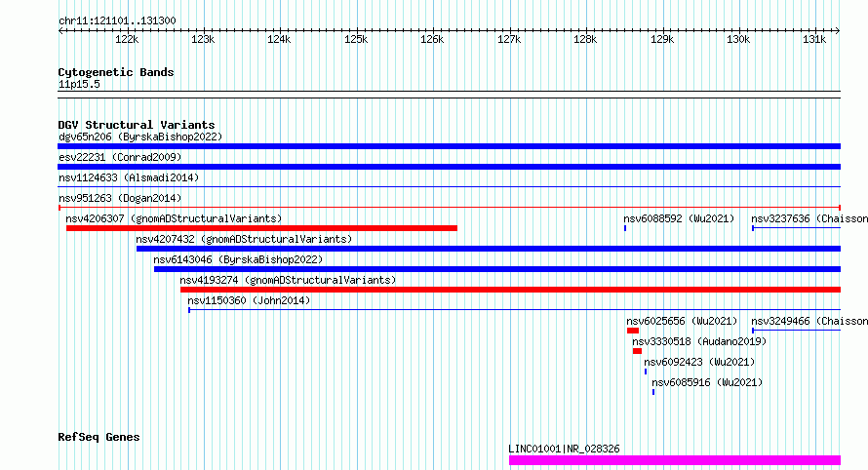Click the blue bar of nsv6143046
This screenshot has height=470, width=868.
(497, 269)
